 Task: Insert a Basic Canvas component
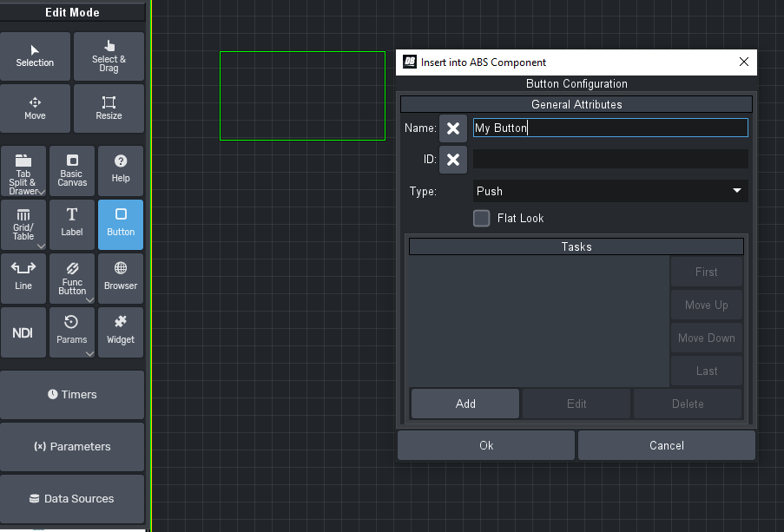click(x=72, y=171)
